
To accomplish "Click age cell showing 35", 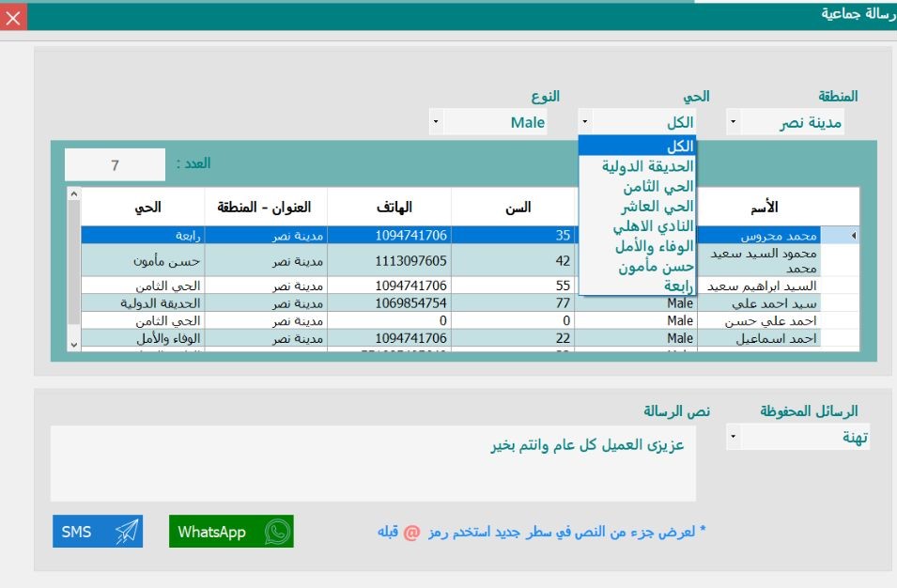I will point(513,236).
